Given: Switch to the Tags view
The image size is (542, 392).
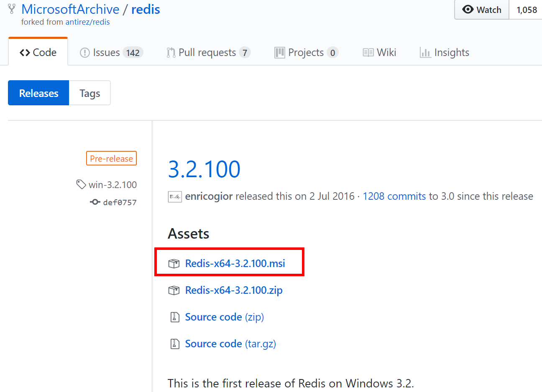Looking at the screenshot, I should pos(90,93).
